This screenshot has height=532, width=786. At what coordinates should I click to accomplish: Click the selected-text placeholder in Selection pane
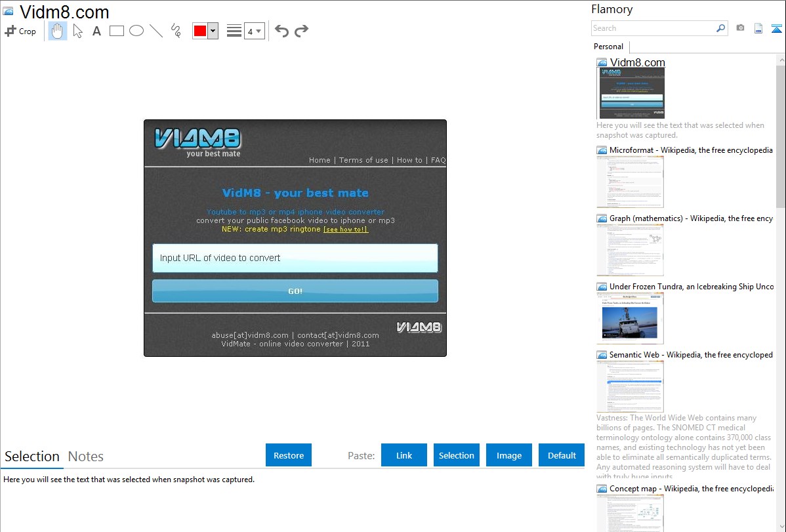(129, 480)
